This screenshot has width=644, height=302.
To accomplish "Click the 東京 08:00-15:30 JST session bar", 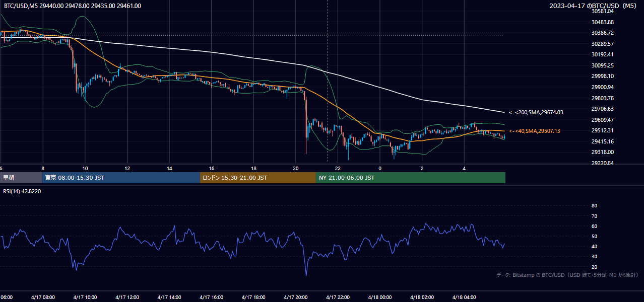I will click(121, 178).
